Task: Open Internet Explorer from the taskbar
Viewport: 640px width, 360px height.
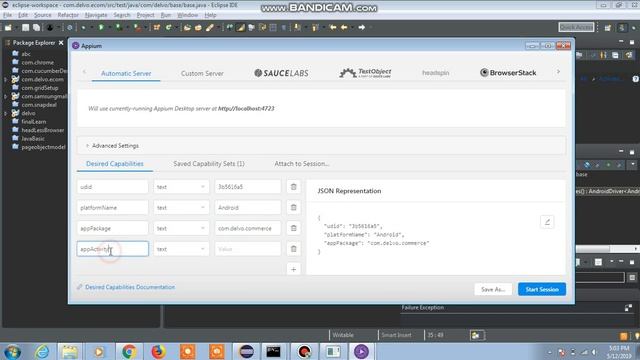Action: (x=42, y=351)
